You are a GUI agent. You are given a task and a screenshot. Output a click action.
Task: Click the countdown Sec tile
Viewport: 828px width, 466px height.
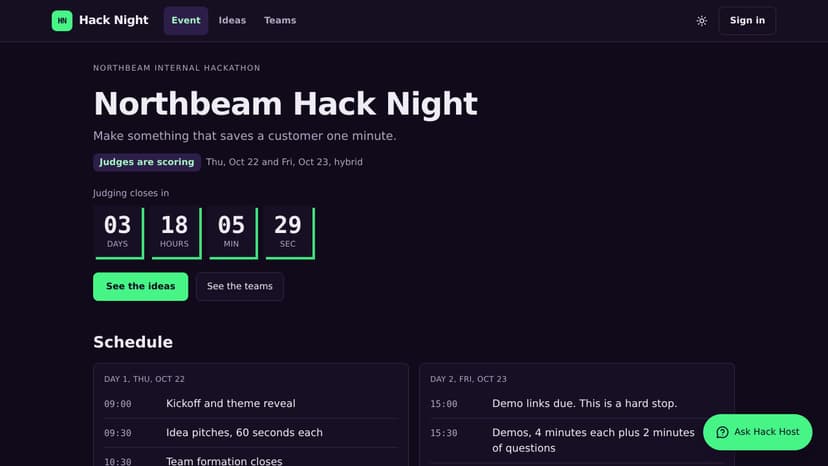coord(290,233)
